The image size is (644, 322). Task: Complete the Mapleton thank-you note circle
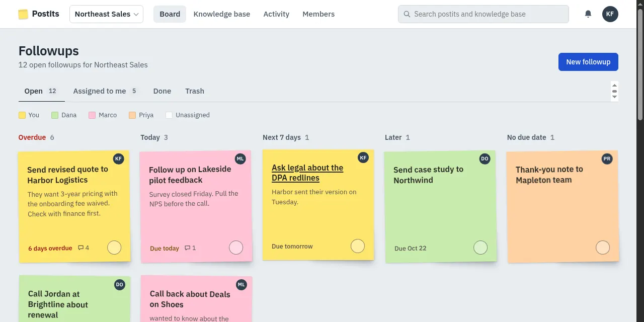tap(603, 248)
